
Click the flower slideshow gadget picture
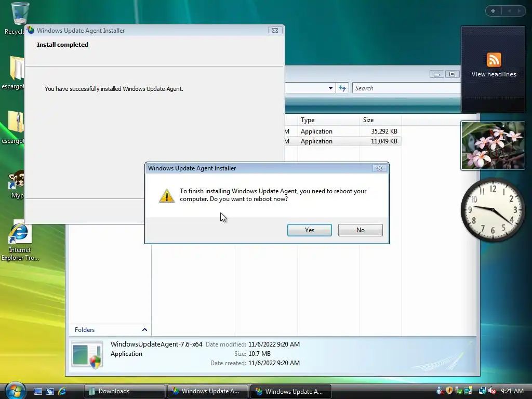pyautogui.click(x=493, y=145)
